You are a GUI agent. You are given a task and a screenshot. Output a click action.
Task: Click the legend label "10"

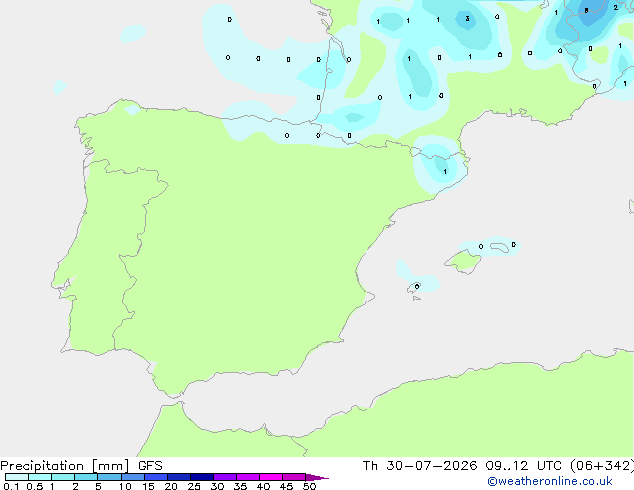(x=125, y=486)
